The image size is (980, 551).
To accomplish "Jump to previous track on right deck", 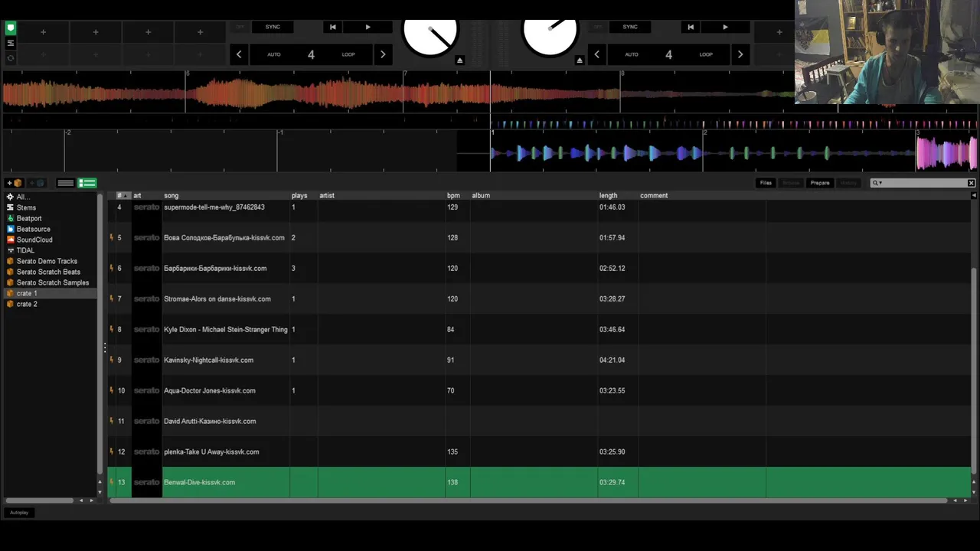I will [691, 27].
